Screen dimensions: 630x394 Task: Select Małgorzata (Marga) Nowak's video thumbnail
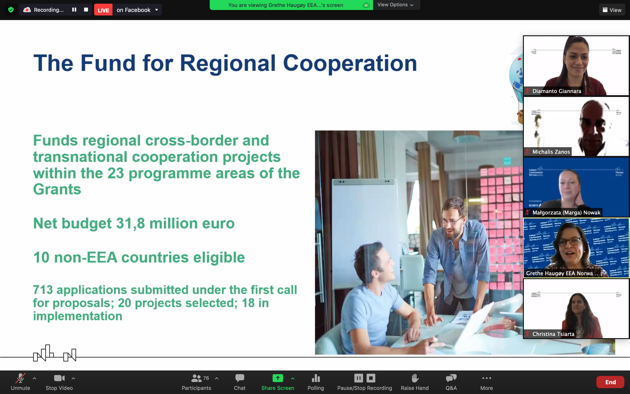click(x=576, y=187)
